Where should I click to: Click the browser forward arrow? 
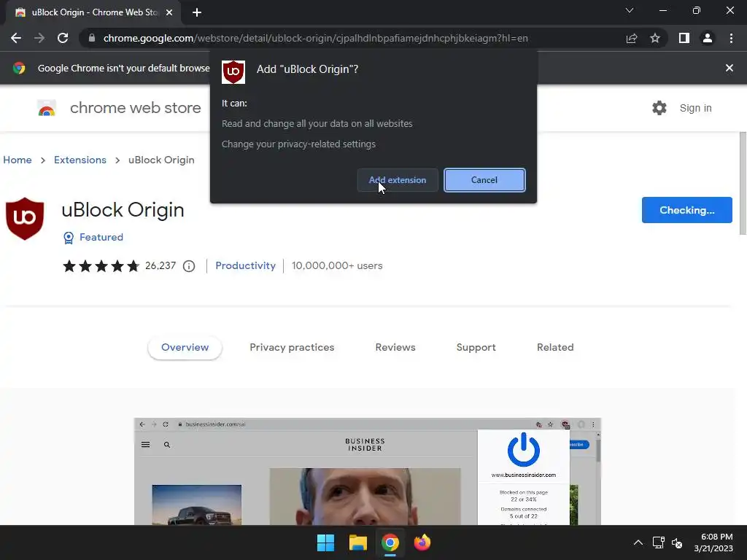pyautogui.click(x=39, y=38)
